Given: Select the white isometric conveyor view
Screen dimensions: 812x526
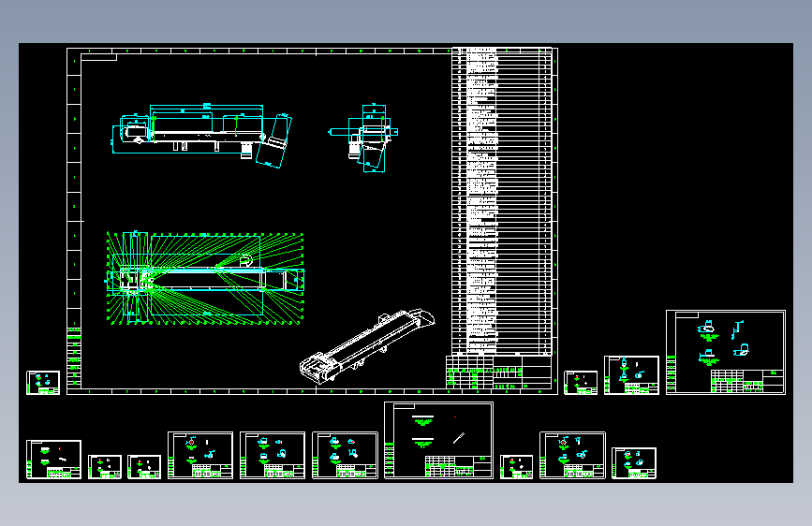Looking at the screenshot, I should [367, 346].
